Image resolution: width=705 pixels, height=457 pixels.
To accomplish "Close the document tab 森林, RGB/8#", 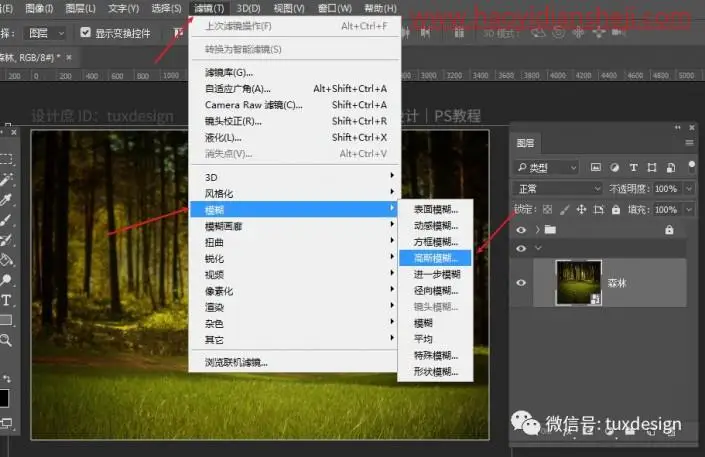I will [69, 57].
